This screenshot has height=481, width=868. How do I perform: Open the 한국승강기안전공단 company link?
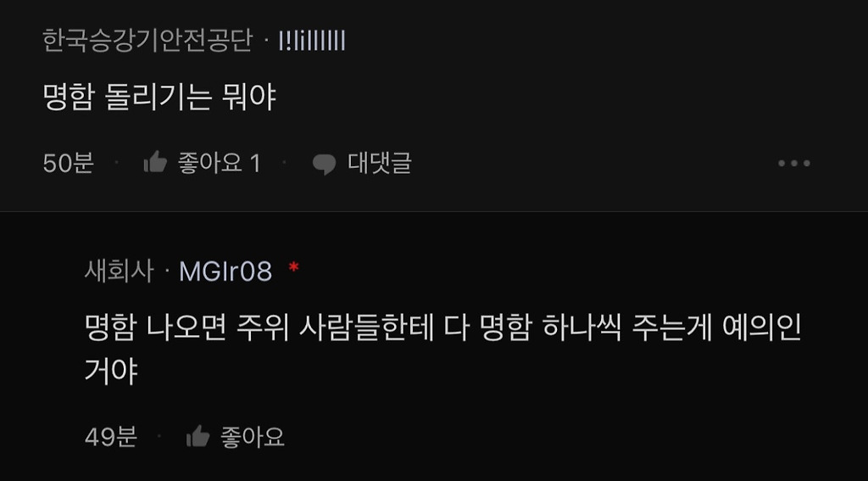point(147,41)
